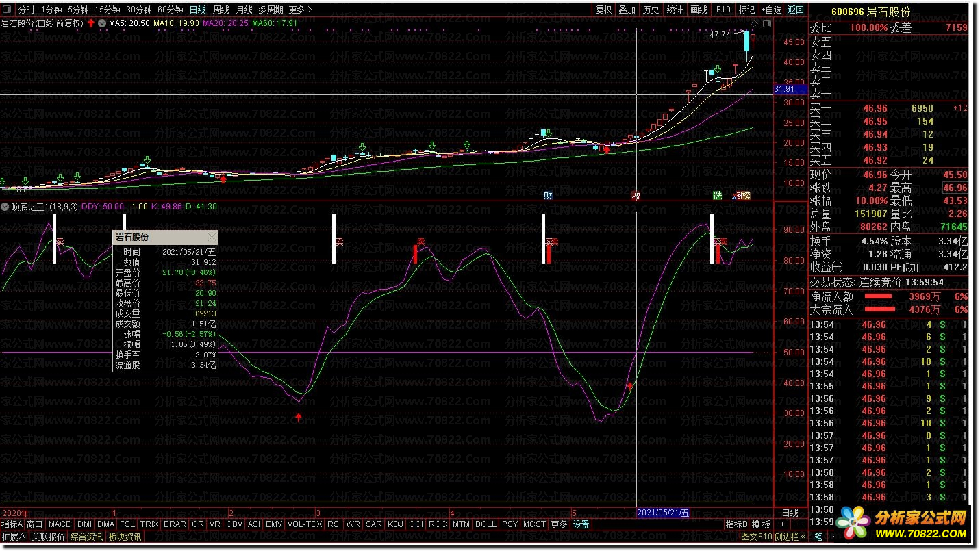This screenshot has width=980, height=551.
Task: Select the diamond marker icon above the chart
Action: pos(754,23)
